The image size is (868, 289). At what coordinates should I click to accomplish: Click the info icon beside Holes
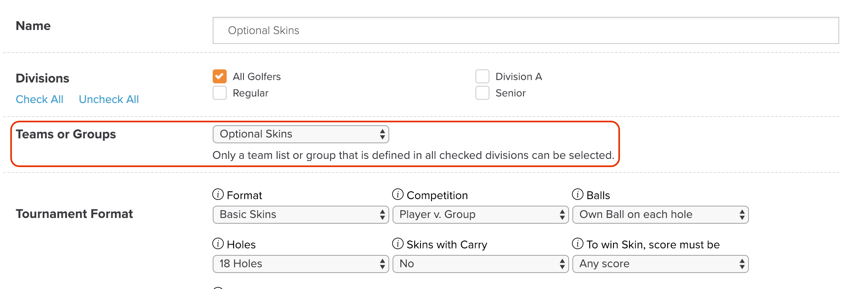218,243
